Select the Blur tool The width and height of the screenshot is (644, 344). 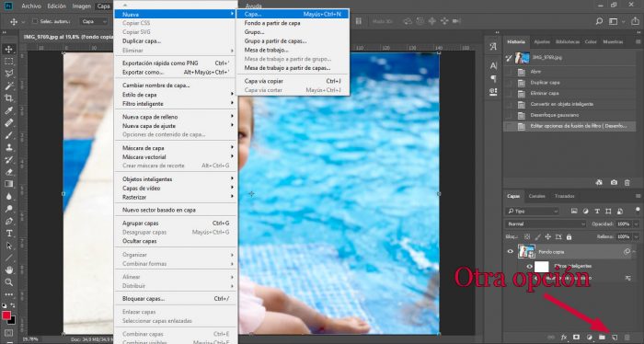point(8,197)
